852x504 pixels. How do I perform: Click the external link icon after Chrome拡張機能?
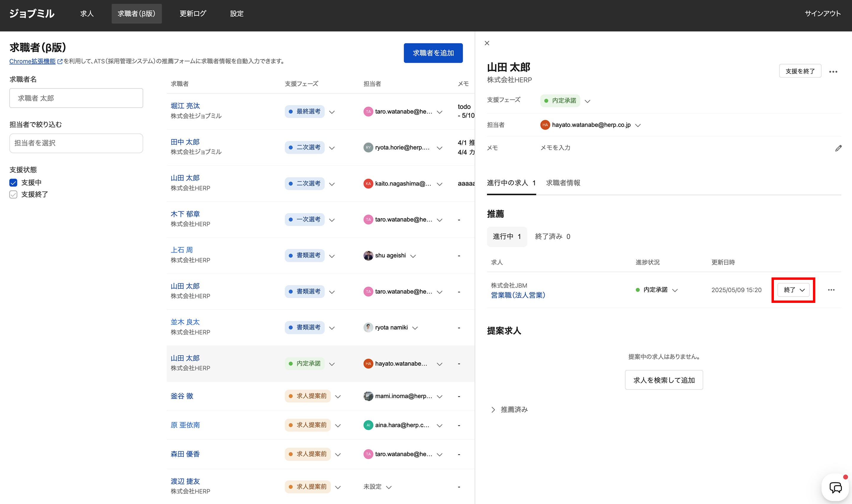point(60,62)
